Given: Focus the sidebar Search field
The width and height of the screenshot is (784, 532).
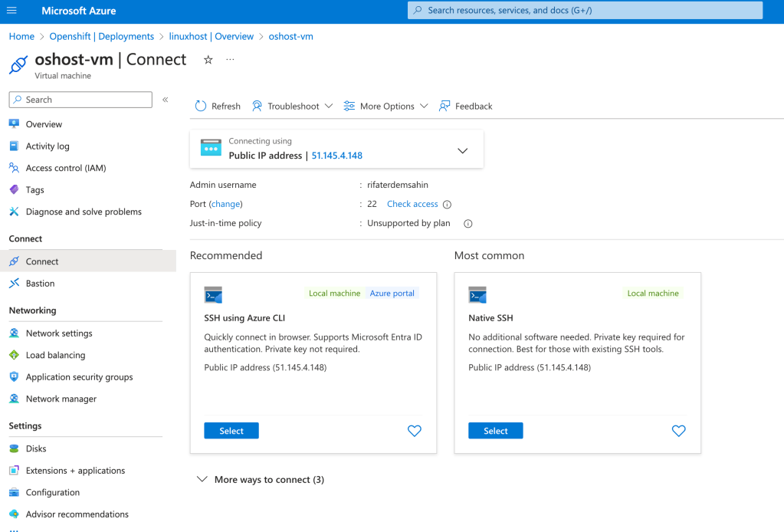Looking at the screenshot, I should tap(80, 100).
